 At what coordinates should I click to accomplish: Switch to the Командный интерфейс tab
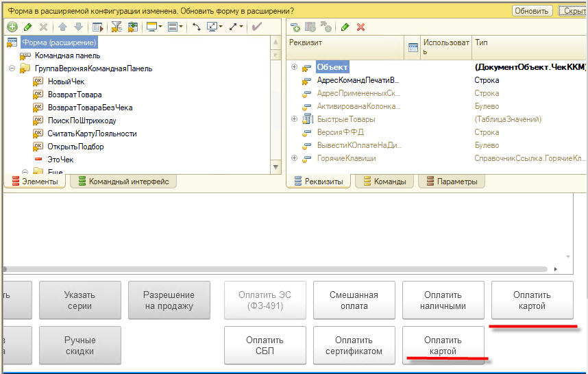[123, 182]
